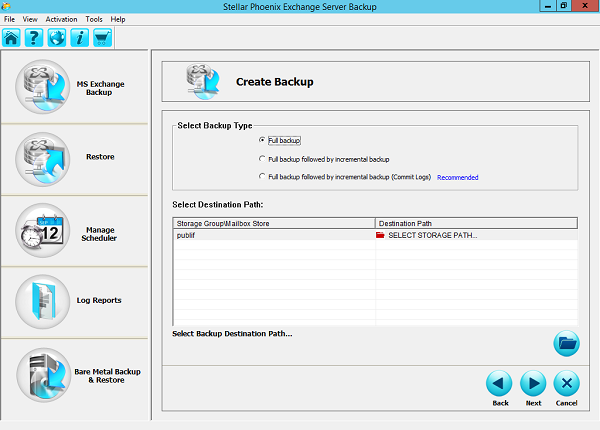Click the shopping cart Buy icon
600x430 pixels.
pyautogui.click(x=103, y=37)
